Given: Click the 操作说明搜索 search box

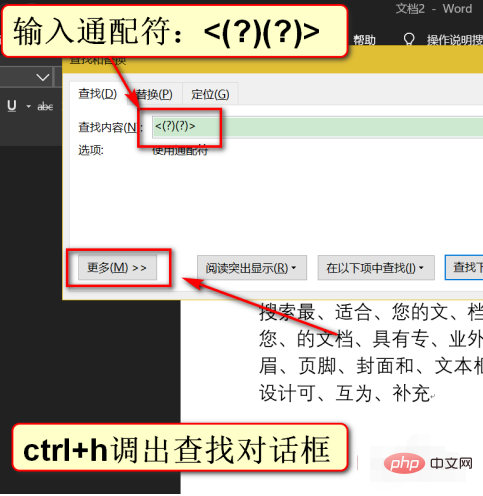Looking at the screenshot, I should (x=455, y=40).
